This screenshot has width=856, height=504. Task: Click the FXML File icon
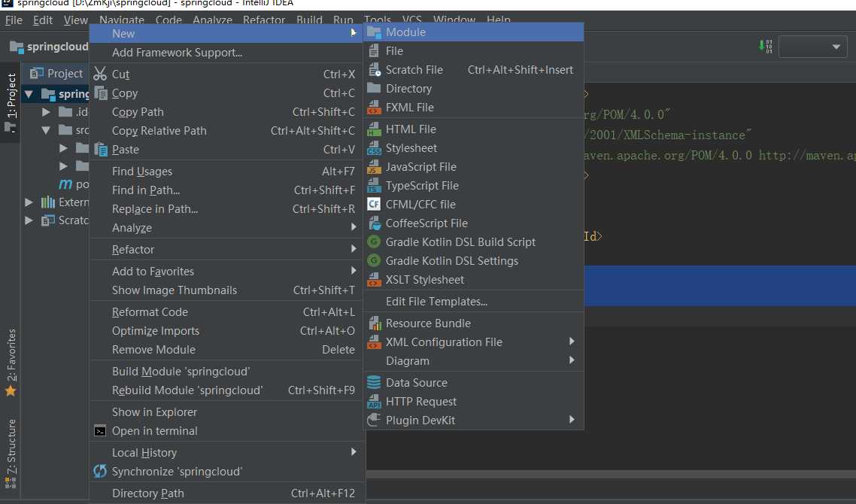click(x=374, y=107)
